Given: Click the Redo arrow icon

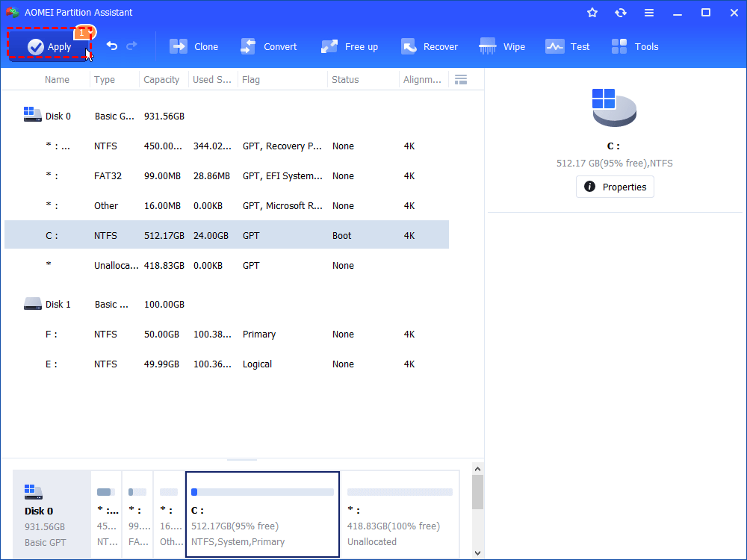Looking at the screenshot, I should pos(132,46).
